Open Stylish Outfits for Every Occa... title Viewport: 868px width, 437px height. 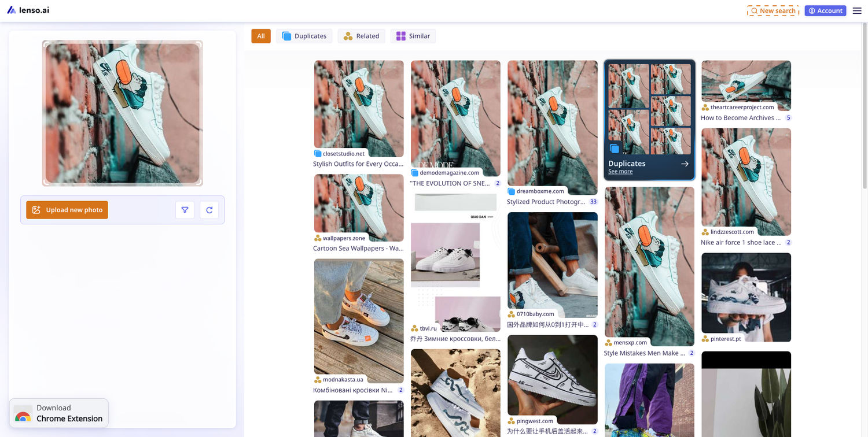(358, 164)
